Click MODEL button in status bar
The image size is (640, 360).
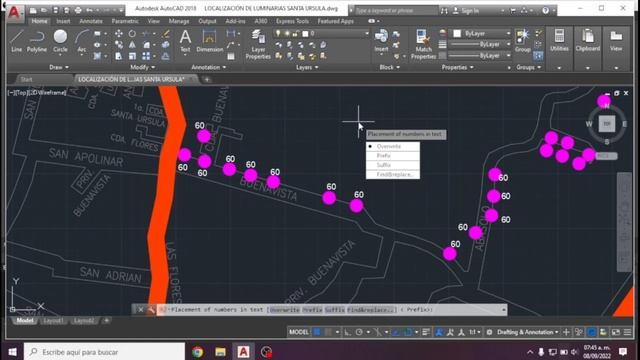pos(299,332)
